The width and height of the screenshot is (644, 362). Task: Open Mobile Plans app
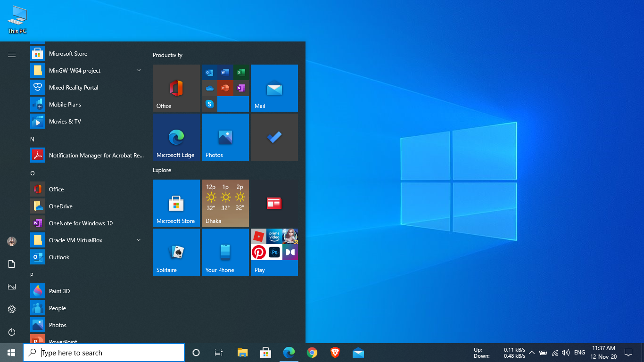(x=87, y=105)
